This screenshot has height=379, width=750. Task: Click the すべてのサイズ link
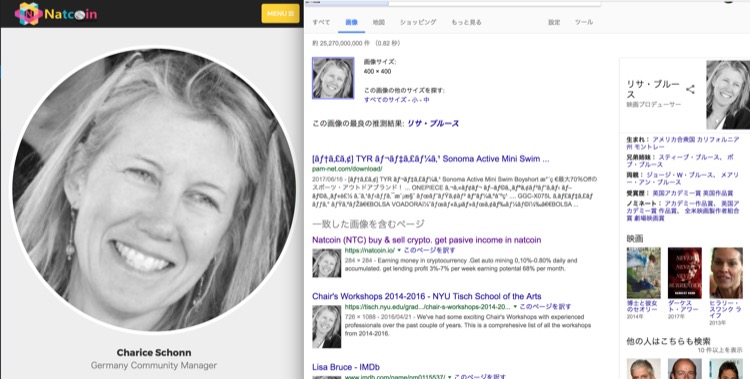pos(386,100)
